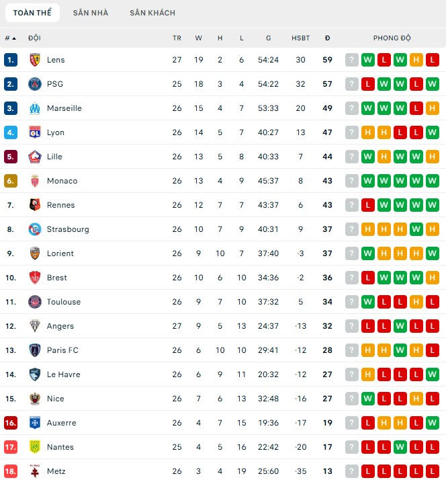Click Lens's upcoming match question mark badge
This screenshot has height=480, width=448.
352,60
